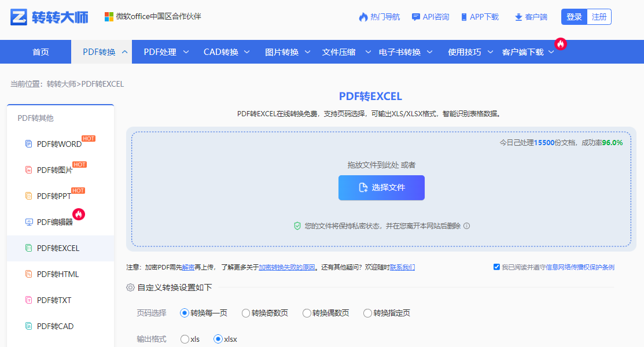
Task: Open the 首页 navigation tab
Action: [x=41, y=52]
